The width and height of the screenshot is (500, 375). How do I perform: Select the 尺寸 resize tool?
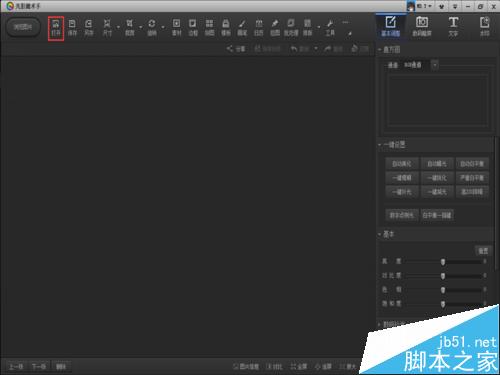(x=107, y=28)
